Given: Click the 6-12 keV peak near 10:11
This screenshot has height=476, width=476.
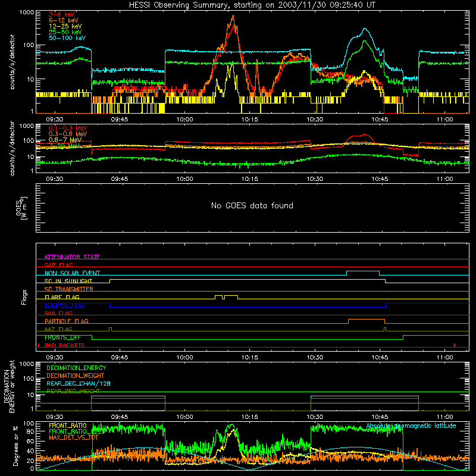Looking at the screenshot, I should pyautogui.click(x=233, y=17).
